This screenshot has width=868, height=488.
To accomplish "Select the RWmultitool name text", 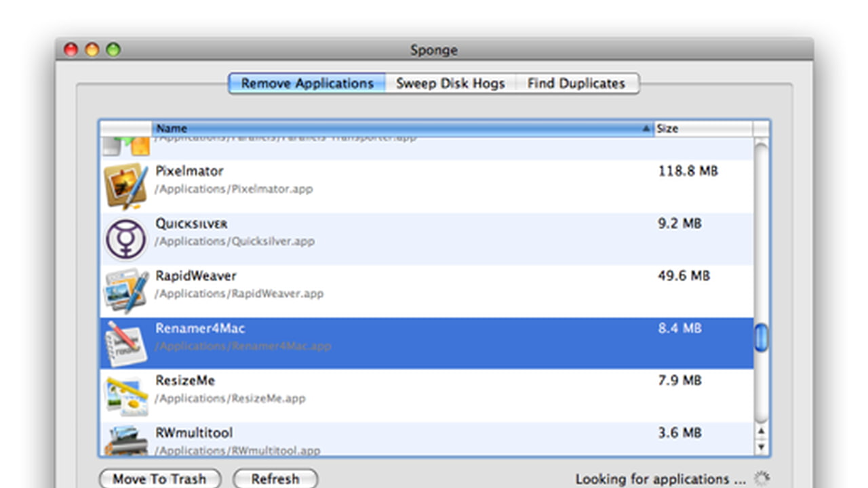I will [194, 432].
